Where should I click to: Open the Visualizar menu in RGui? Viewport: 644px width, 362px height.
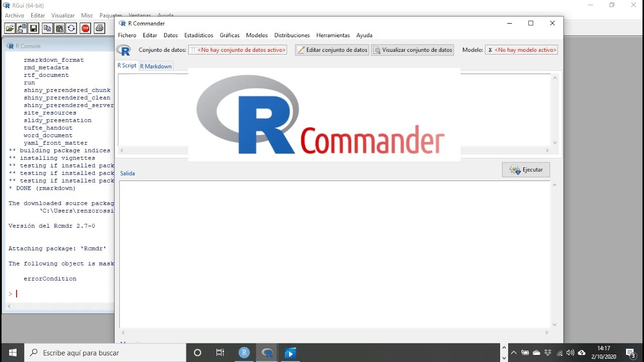(63, 16)
